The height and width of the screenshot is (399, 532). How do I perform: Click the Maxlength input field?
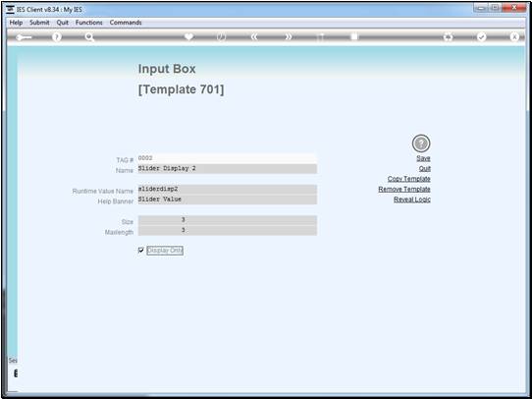pos(228,231)
